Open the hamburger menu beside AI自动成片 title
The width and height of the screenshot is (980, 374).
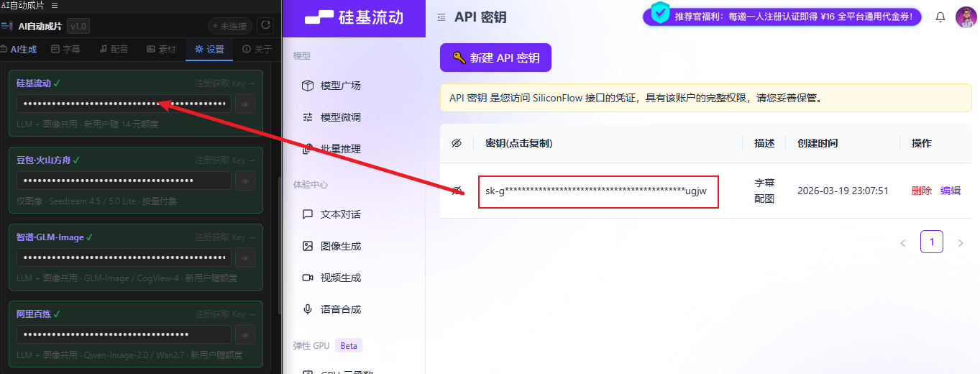click(55, 5)
